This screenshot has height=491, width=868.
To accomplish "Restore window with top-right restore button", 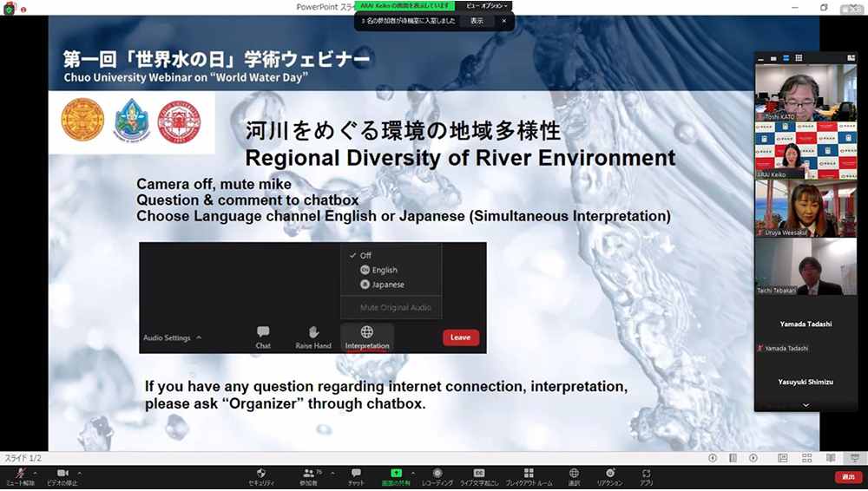I will (824, 7).
